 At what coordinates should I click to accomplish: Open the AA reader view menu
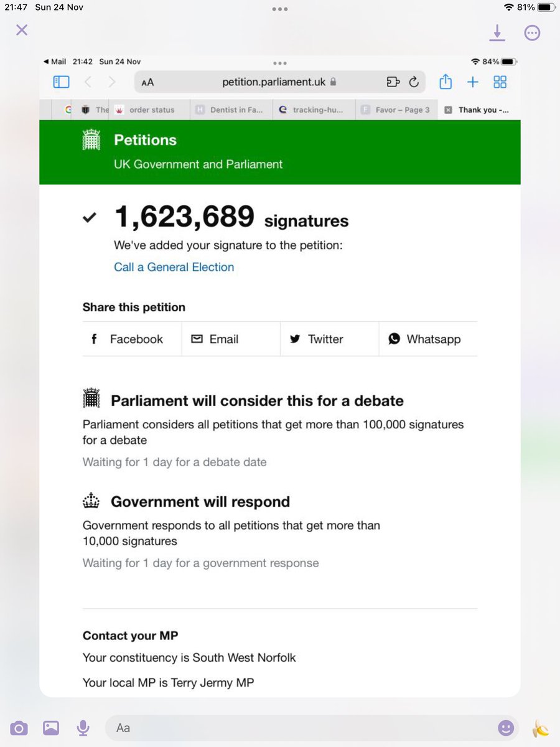point(147,82)
